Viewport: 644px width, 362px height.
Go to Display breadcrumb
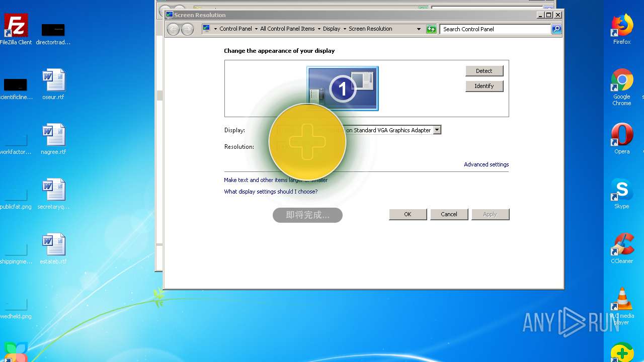(x=332, y=29)
